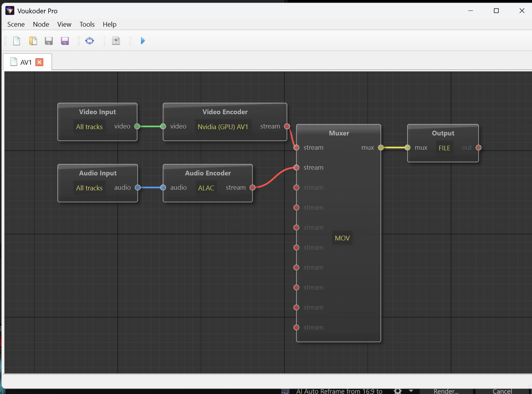Click the Render... button
Screen dimensions: 532x394
(446, 391)
